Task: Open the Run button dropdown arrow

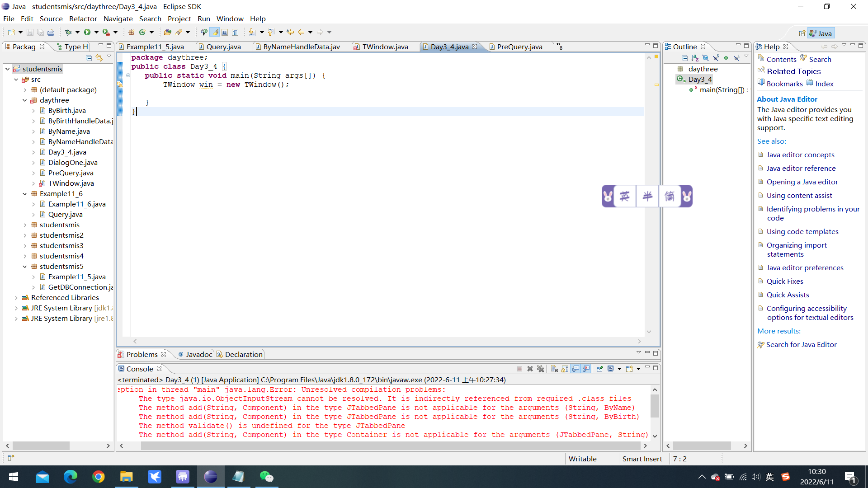Action: [x=96, y=32]
